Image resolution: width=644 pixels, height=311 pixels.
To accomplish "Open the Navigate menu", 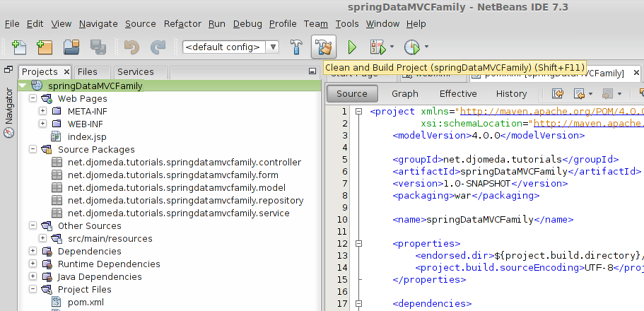I will click(x=98, y=24).
